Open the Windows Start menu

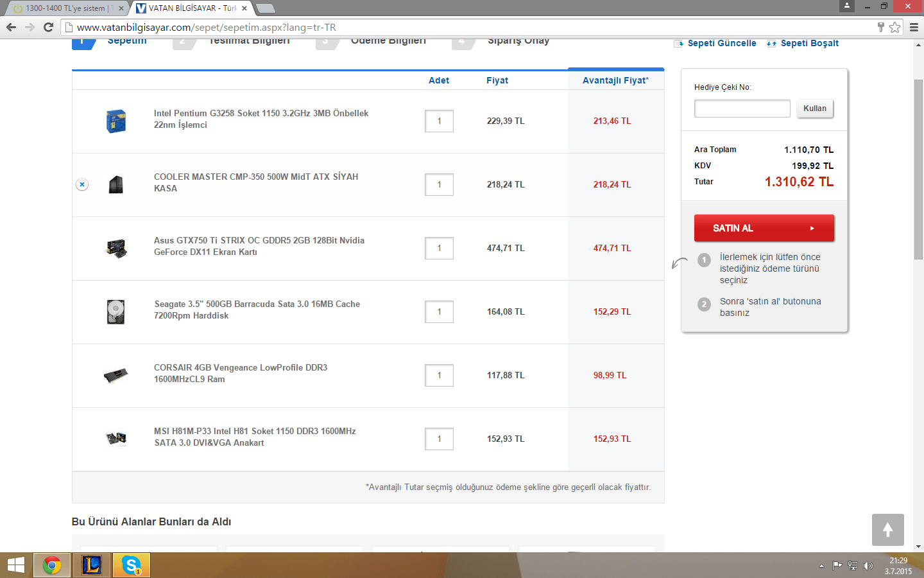[15, 565]
